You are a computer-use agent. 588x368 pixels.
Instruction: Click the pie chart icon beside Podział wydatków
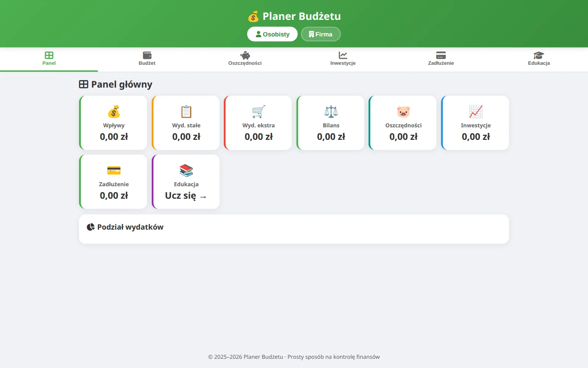(x=90, y=227)
